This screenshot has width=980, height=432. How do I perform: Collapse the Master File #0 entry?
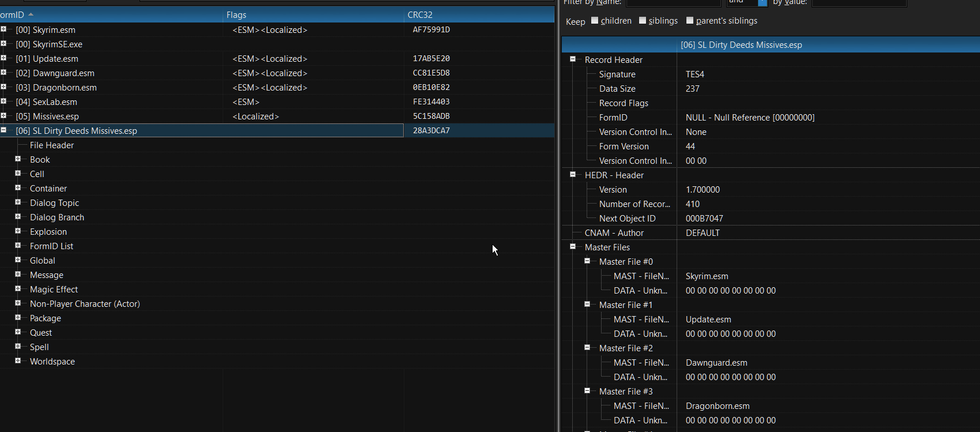click(587, 261)
